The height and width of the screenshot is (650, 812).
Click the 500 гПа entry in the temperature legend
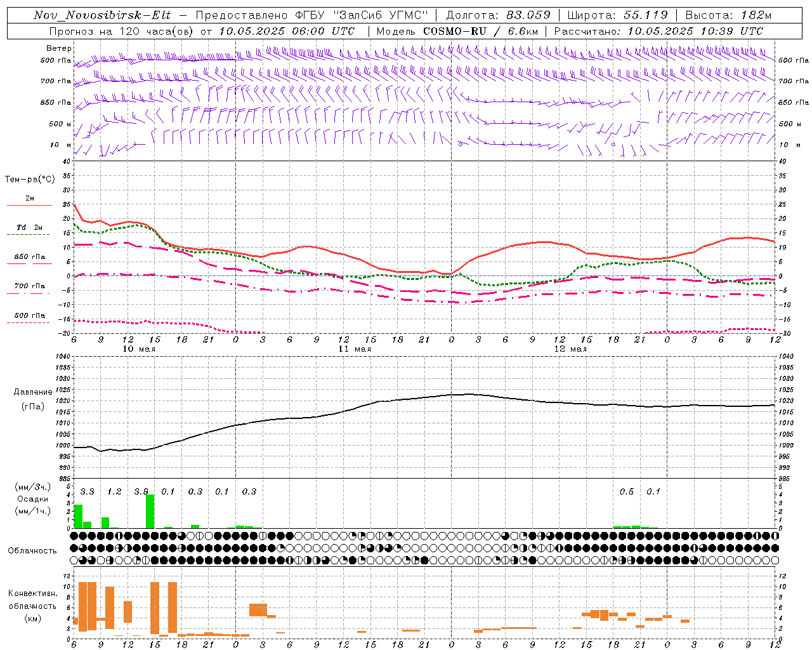pyautogui.click(x=30, y=315)
